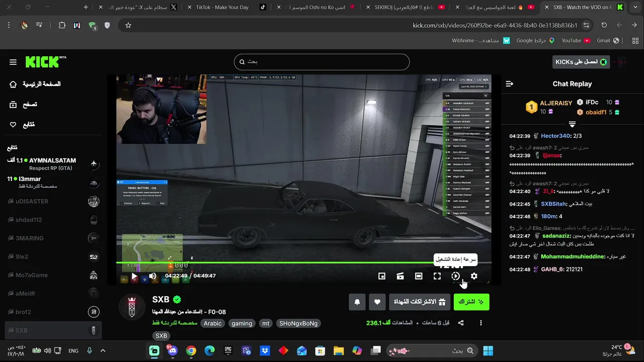Open Microsoft Edge from the taskbar
This screenshot has width=644, height=362.
pos(209,350)
